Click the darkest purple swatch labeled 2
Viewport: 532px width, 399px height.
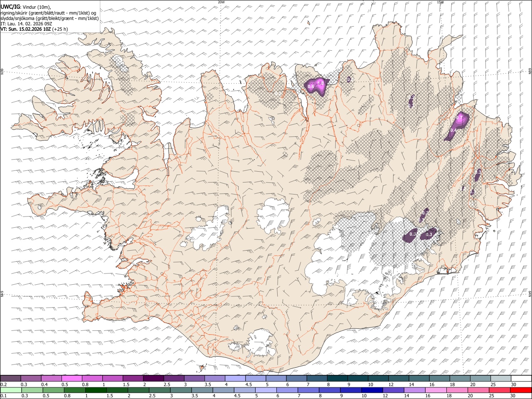pos(153,378)
